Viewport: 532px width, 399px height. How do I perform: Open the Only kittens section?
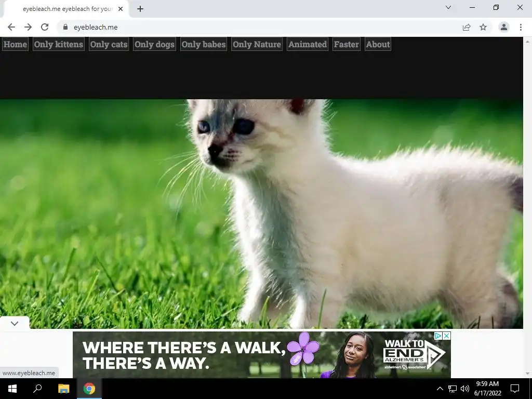[x=58, y=45]
